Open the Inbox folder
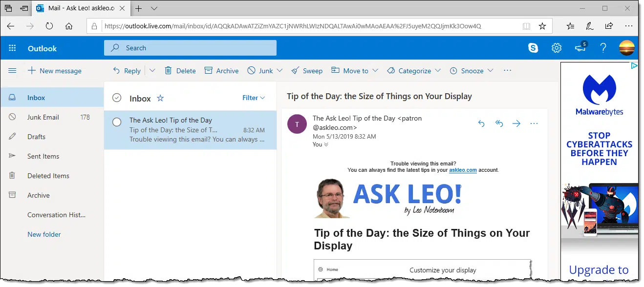Viewport: 644px width, 287px height. [52, 98]
